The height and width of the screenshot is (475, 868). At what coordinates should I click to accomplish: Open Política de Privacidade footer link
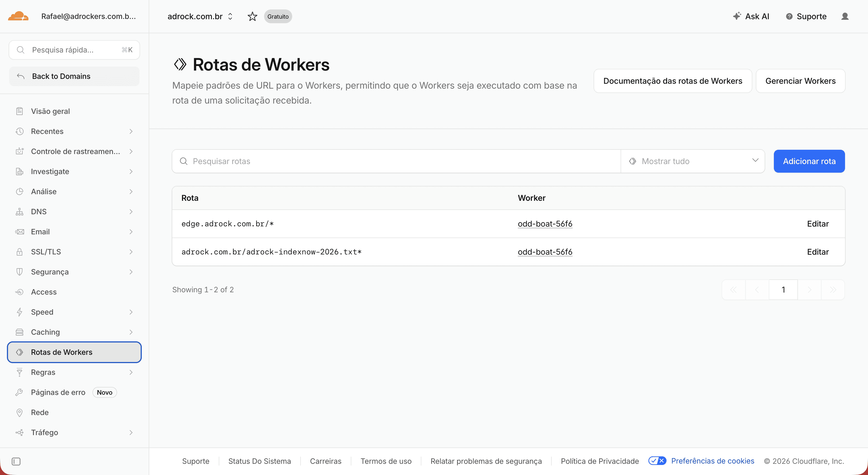600,461
